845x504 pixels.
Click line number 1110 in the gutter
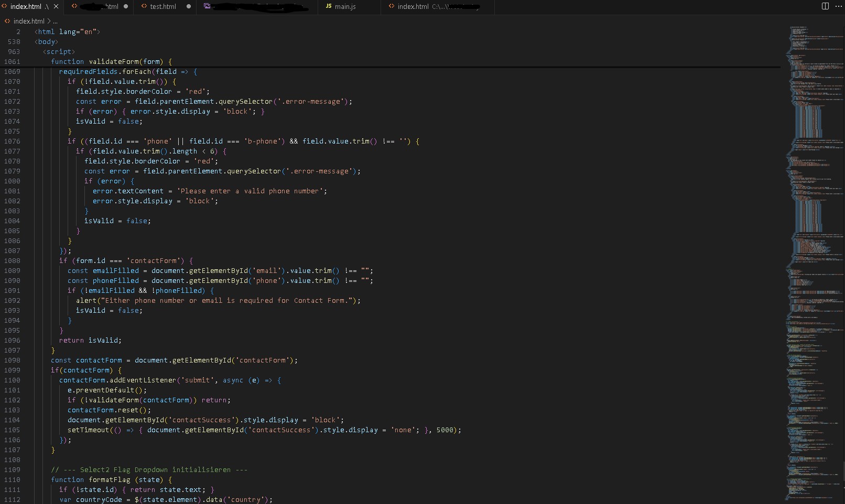12,479
